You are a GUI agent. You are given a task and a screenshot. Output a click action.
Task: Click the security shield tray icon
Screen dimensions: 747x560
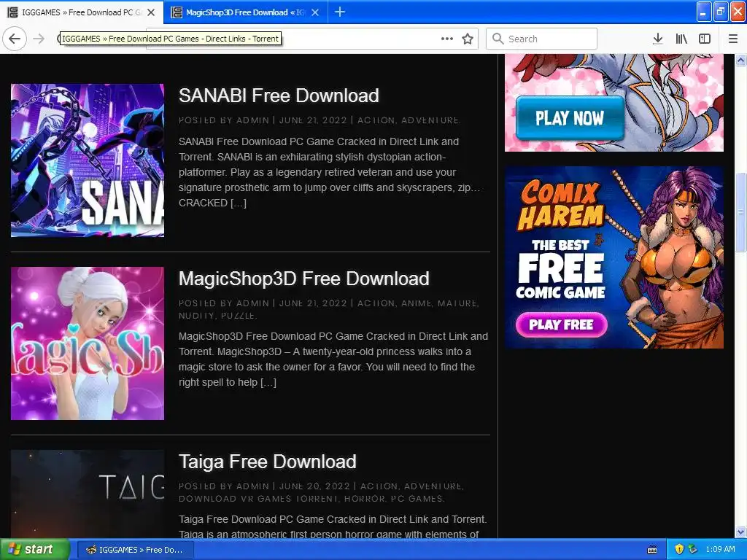click(x=680, y=550)
